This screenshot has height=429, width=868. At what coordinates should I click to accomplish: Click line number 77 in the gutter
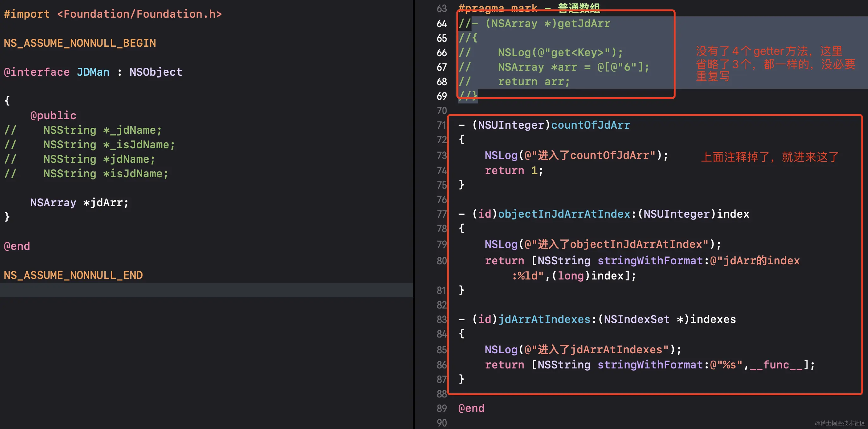(442, 214)
